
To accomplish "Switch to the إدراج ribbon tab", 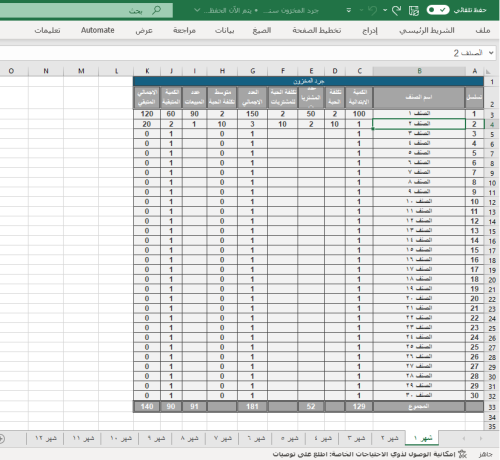I will (370, 31).
